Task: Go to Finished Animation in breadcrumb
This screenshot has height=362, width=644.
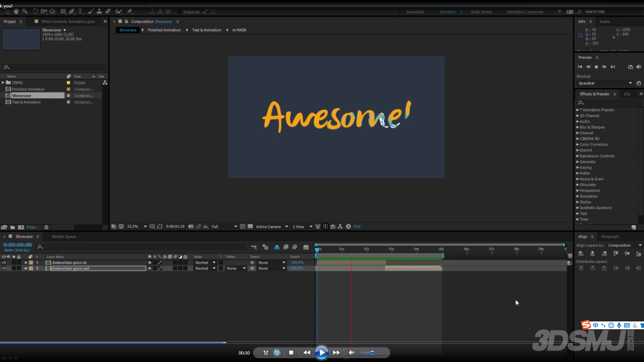Action: pos(164,30)
